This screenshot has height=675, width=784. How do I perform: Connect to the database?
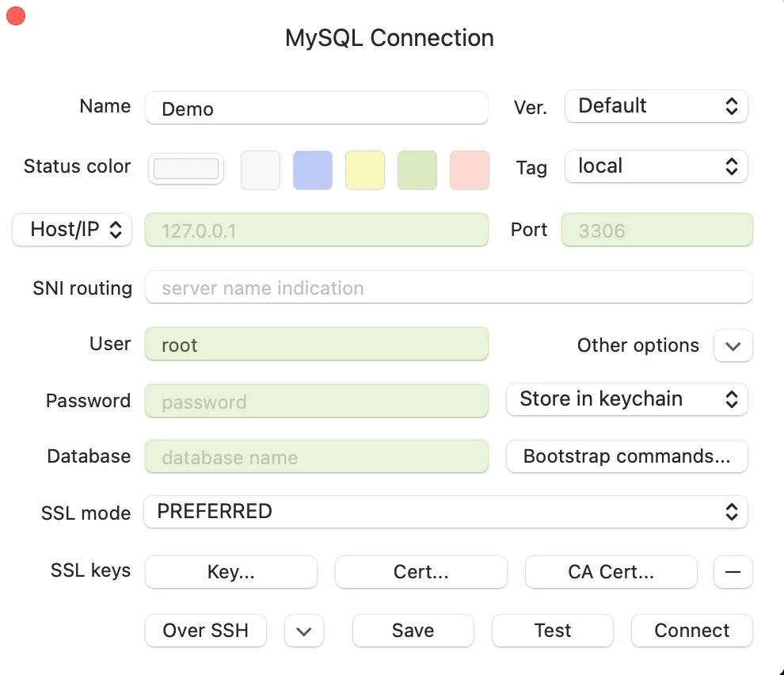[x=691, y=631]
